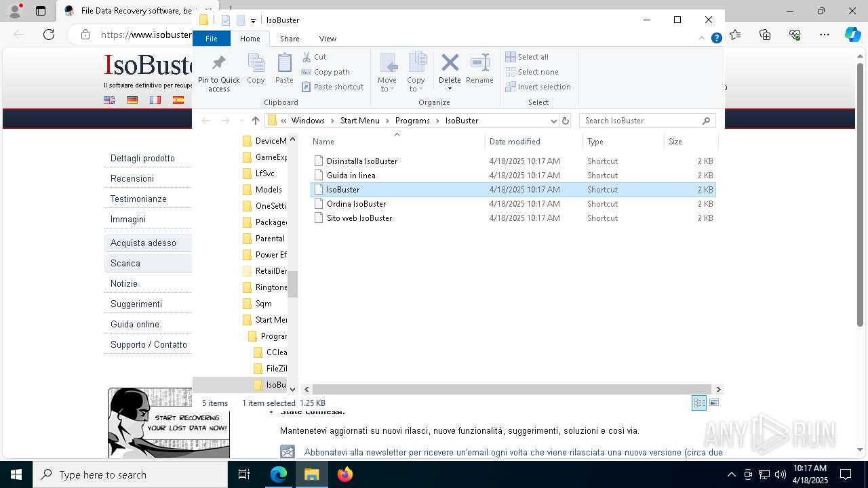The image size is (868, 488).
Task: Switch to the Share ribbon tab
Action: 290,39
